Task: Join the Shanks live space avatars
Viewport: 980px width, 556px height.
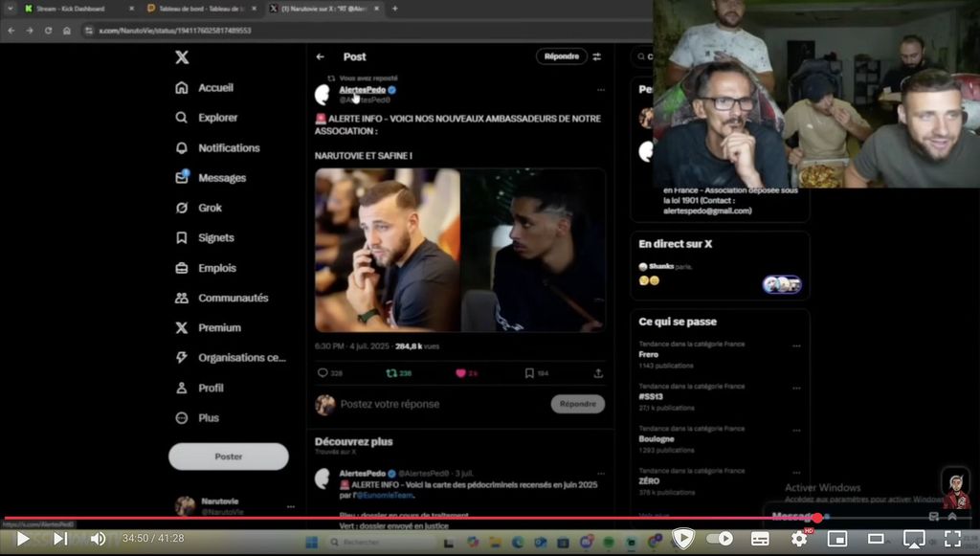Action: [x=782, y=284]
